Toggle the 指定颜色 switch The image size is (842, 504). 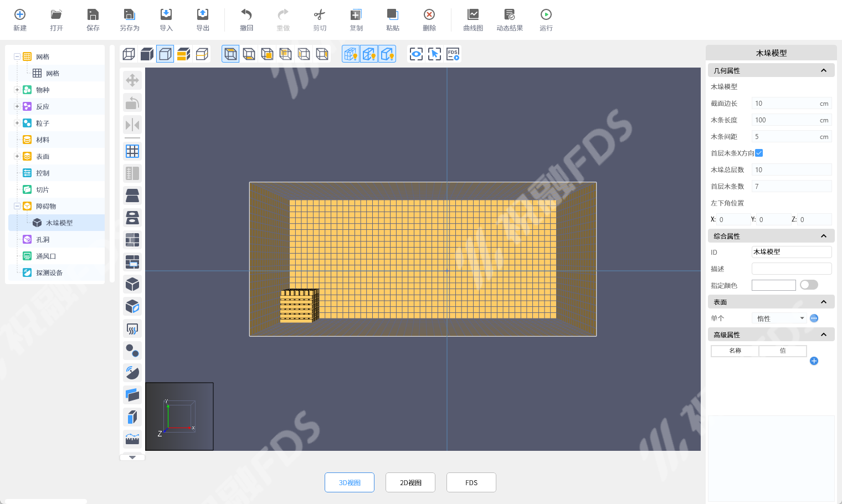click(809, 285)
